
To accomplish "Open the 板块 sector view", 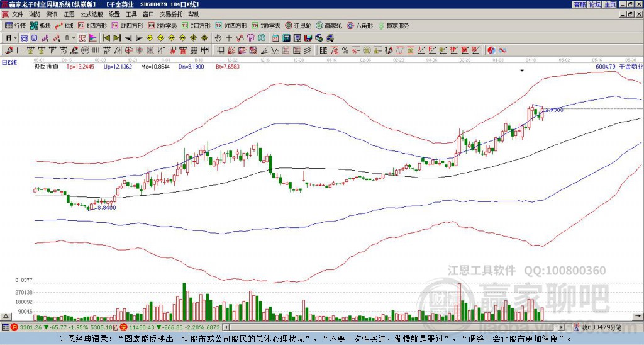I will [x=40, y=25].
